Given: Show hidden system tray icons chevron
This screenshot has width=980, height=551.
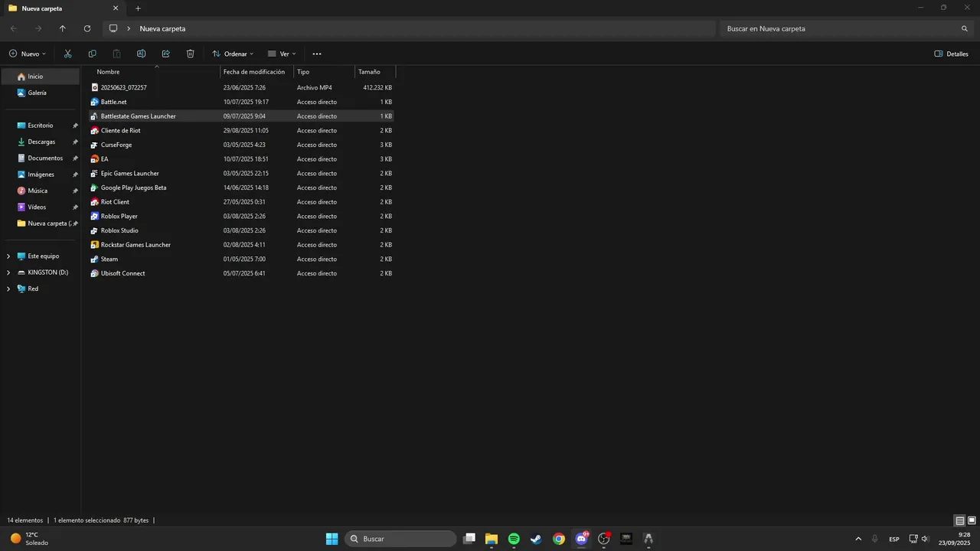Looking at the screenshot, I should coord(857,539).
